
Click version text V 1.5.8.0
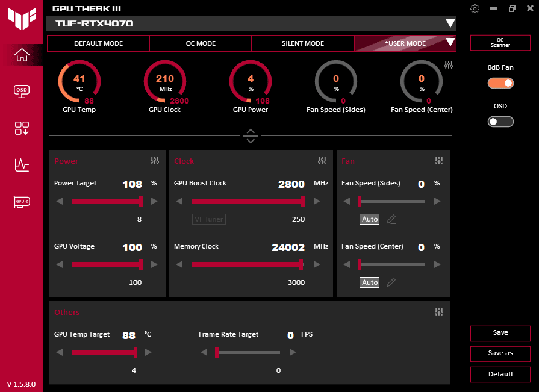[21, 384]
